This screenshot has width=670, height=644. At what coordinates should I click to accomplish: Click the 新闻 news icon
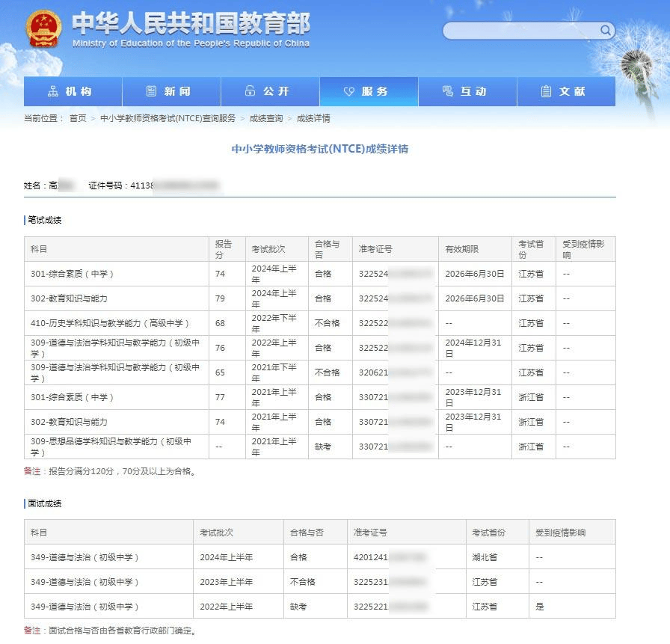[x=152, y=91]
